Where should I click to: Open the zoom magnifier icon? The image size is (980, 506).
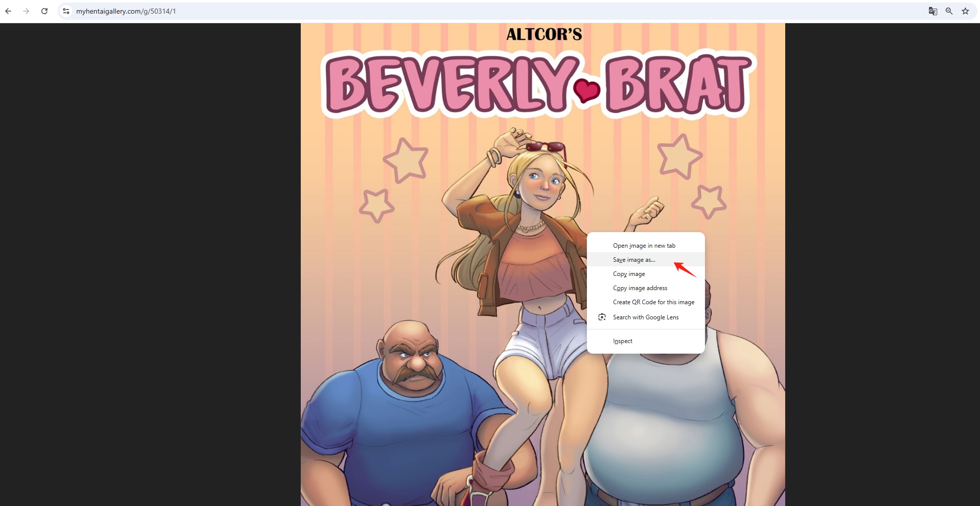click(x=949, y=11)
